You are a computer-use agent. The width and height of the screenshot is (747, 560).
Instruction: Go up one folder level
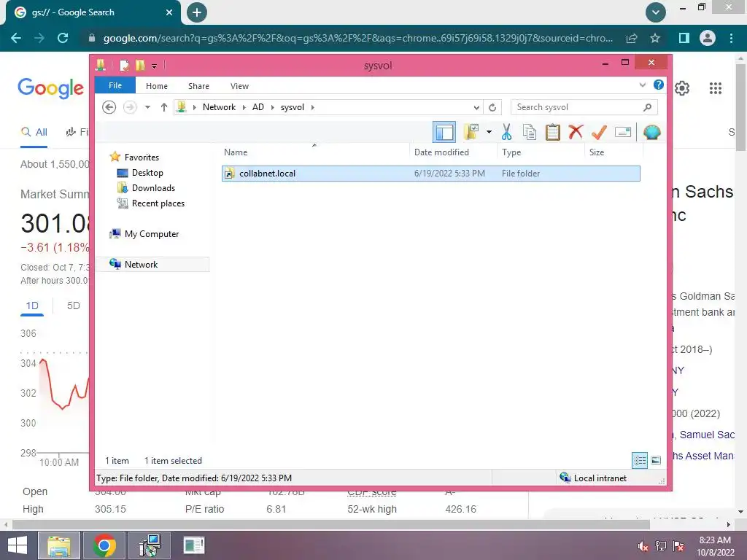click(x=164, y=107)
